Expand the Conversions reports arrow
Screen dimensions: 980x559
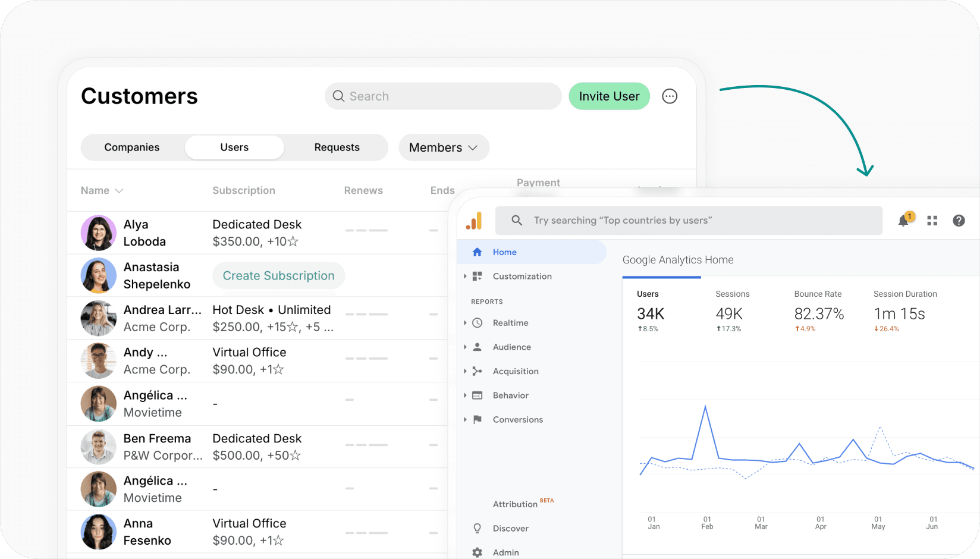click(x=465, y=420)
